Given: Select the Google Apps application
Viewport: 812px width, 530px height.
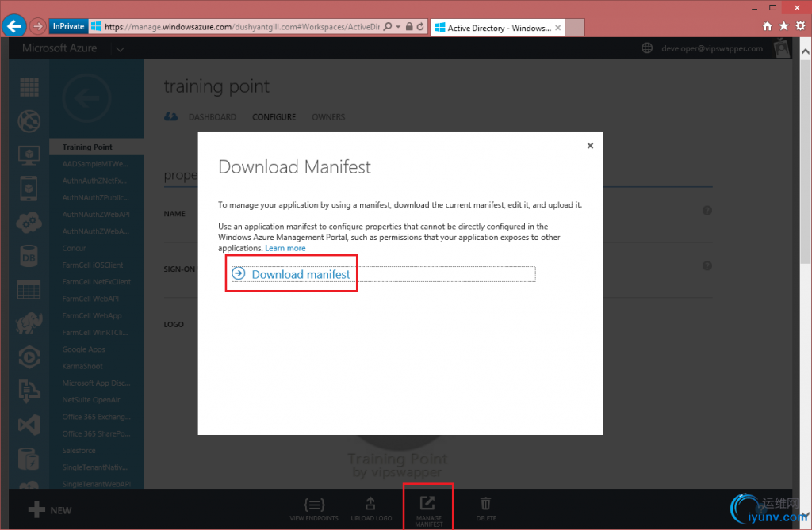Looking at the screenshot, I should pos(83,349).
